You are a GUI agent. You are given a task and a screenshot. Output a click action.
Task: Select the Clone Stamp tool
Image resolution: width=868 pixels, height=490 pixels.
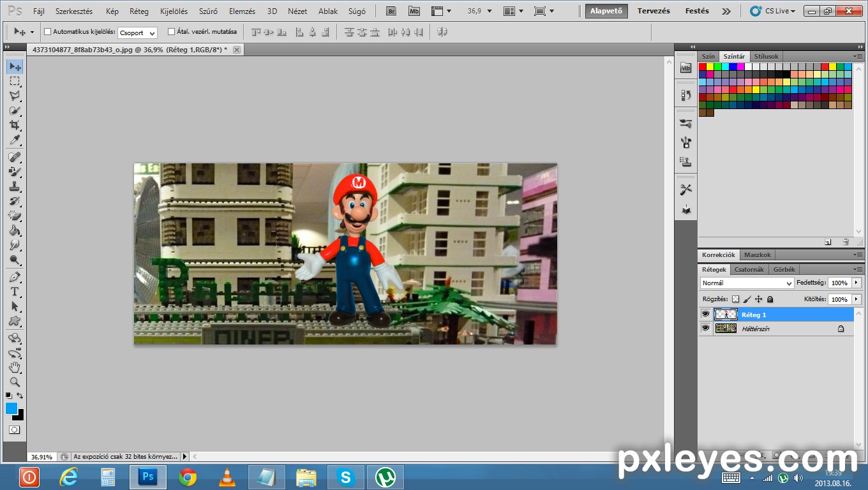click(15, 186)
